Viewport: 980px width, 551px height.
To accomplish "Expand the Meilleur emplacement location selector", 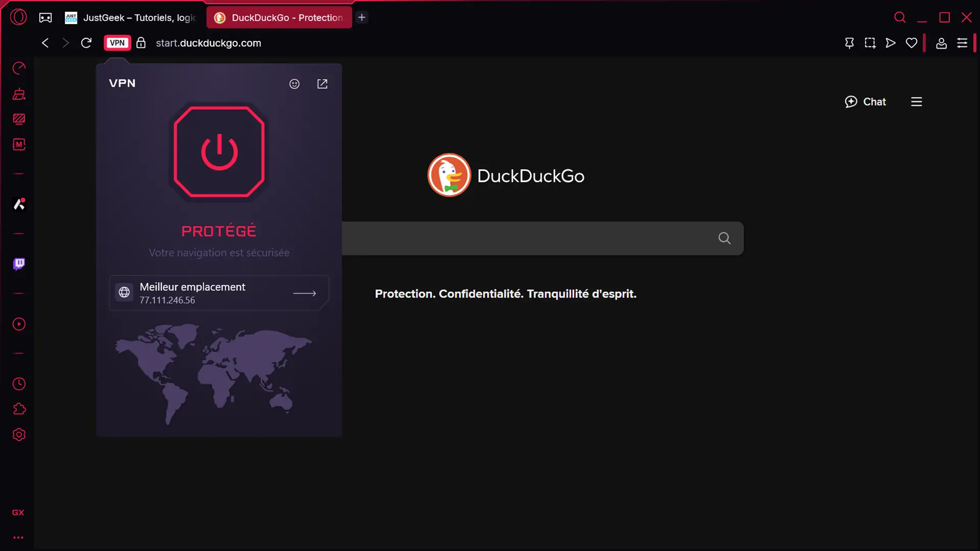I will click(x=219, y=293).
